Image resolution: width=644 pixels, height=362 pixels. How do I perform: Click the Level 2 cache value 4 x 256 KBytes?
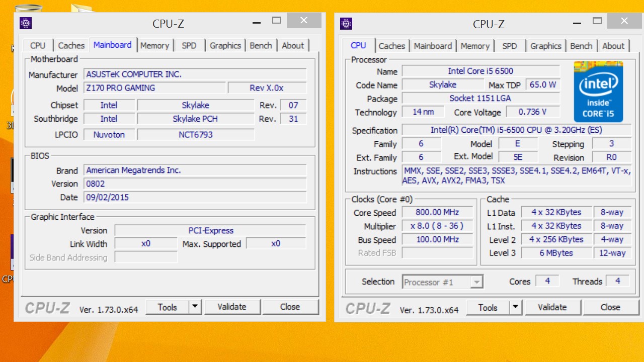[x=556, y=240]
